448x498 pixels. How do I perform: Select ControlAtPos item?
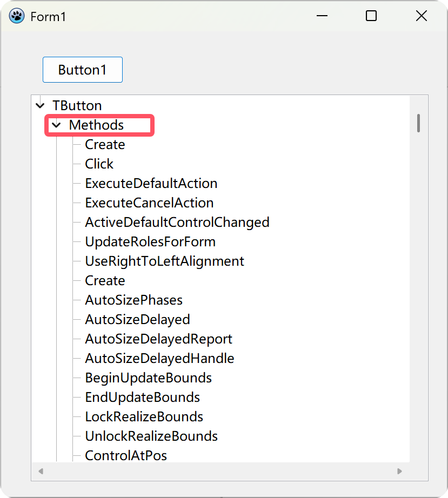point(126,455)
